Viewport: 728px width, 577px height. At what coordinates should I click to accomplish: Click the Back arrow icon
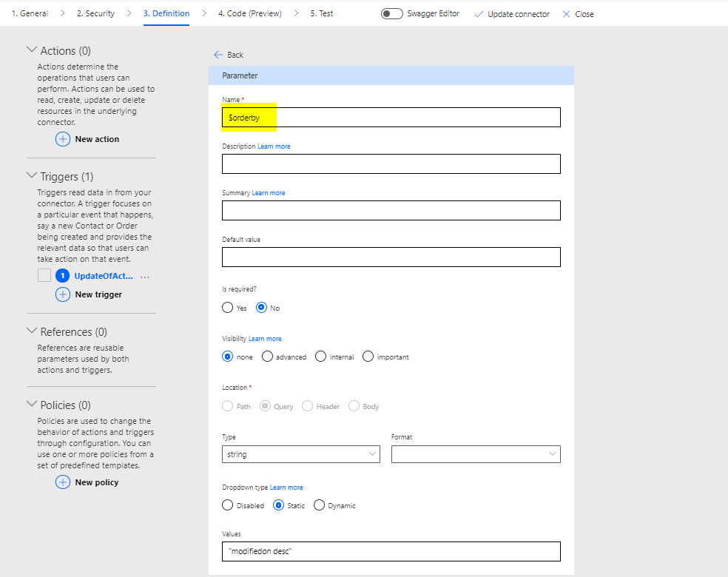pyautogui.click(x=218, y=55)
